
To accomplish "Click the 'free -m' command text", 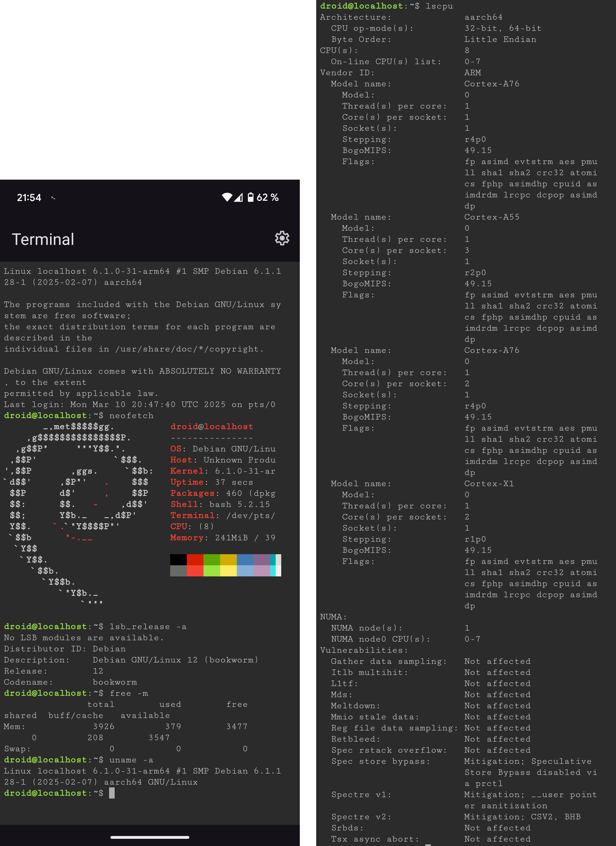I will click(x=129, y=693).
